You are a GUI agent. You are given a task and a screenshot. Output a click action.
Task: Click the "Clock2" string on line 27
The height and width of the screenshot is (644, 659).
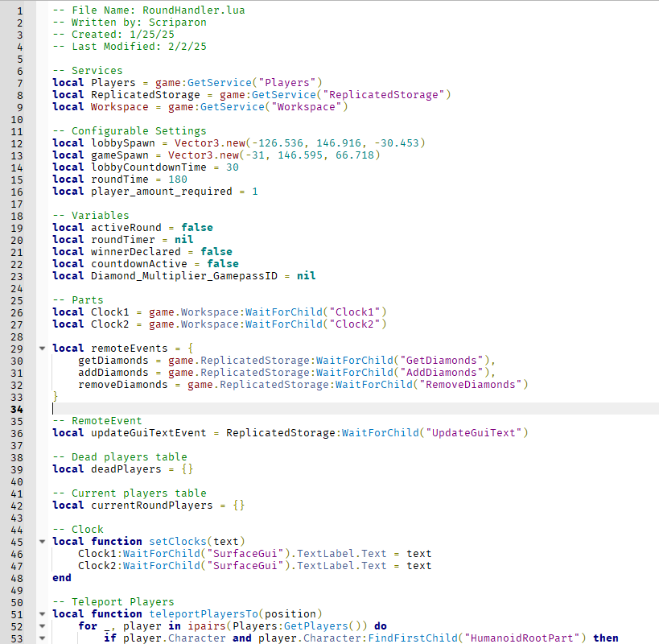pos(354,324)
